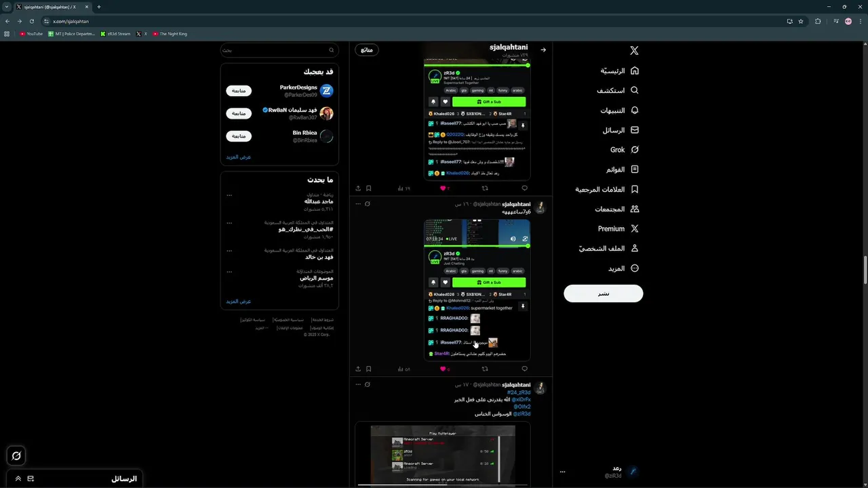Open more options on the 6و7ساعهههه post
The image size is (868, 488).
(x=358, y=203)
